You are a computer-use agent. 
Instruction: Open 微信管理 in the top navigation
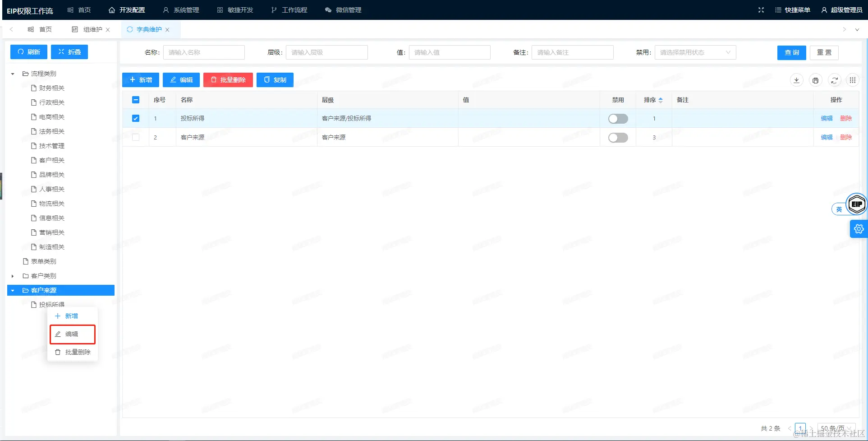click(x=343, y=10)
